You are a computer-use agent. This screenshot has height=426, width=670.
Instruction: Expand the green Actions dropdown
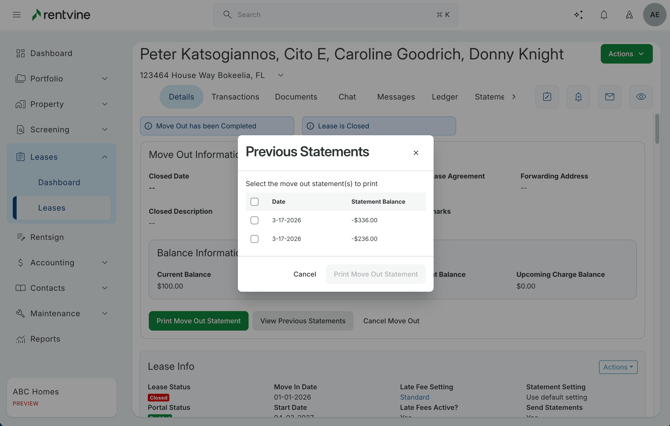626,54
